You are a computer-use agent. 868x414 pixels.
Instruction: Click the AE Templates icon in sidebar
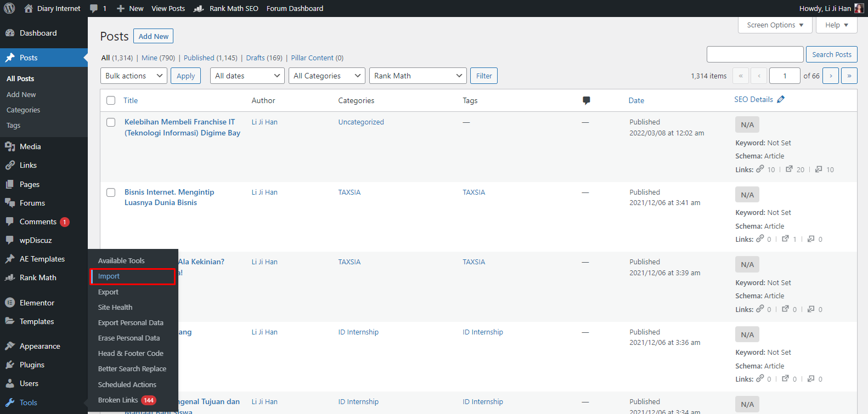click(x=10, y=259)
